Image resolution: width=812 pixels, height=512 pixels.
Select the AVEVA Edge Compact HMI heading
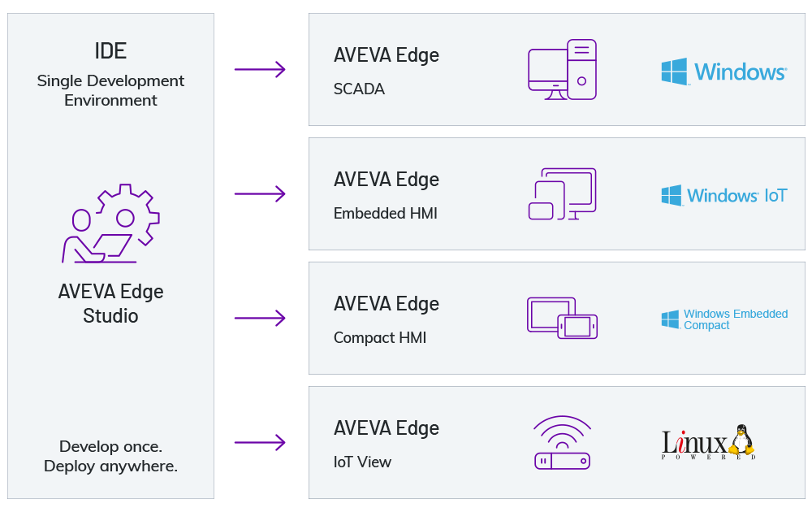387,304
